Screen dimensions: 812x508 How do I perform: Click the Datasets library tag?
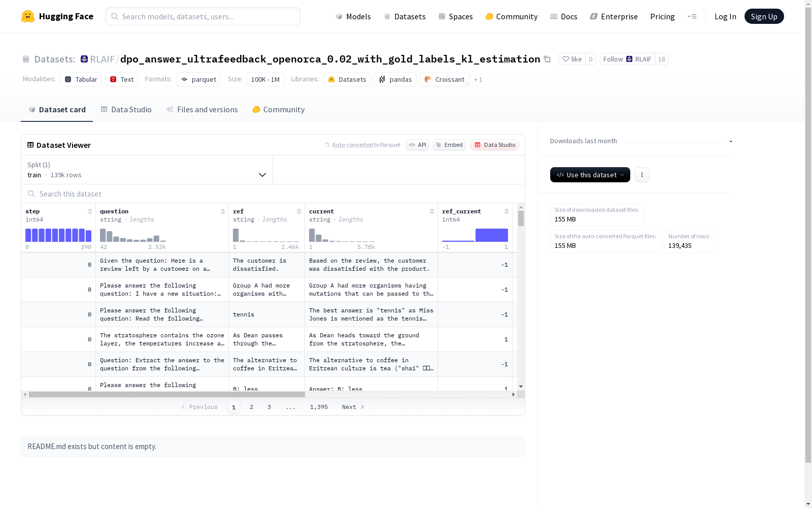[347, 79]
